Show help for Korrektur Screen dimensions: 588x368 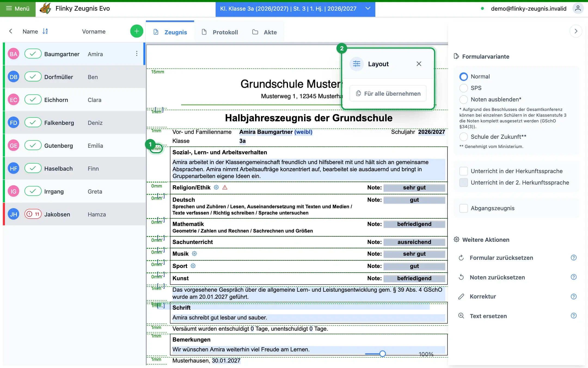click(x=574, y=297)
